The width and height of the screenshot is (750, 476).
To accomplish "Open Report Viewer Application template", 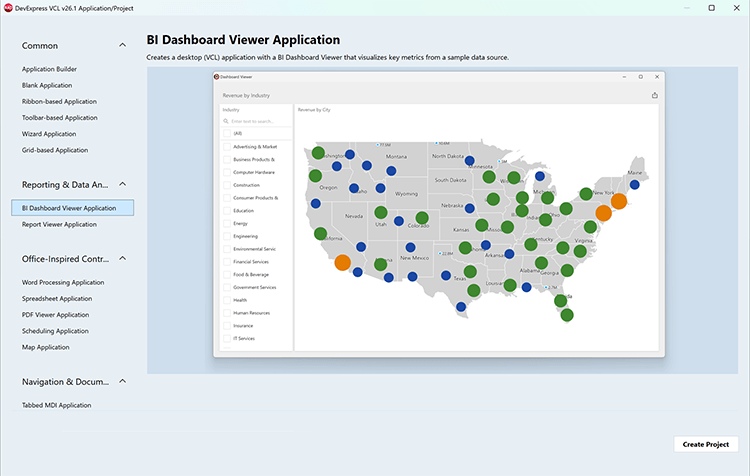I will pyautogui.click(x=59, y=224).
